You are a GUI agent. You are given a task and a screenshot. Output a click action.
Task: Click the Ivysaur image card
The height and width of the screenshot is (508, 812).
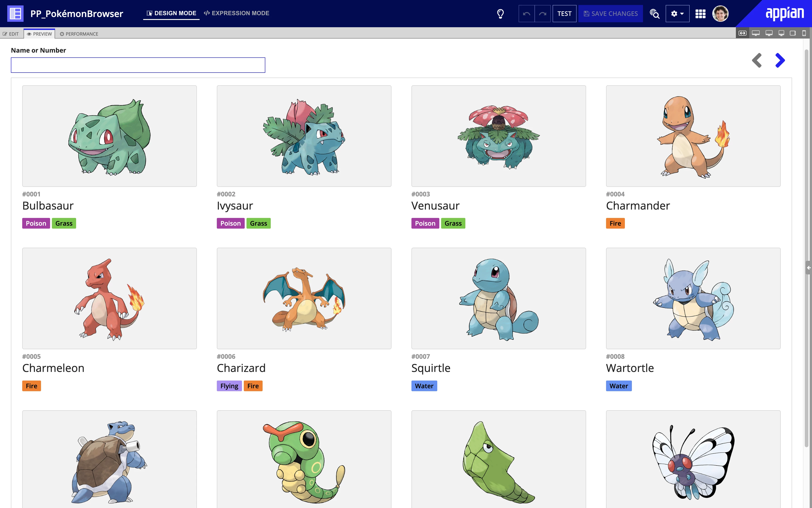304,136
